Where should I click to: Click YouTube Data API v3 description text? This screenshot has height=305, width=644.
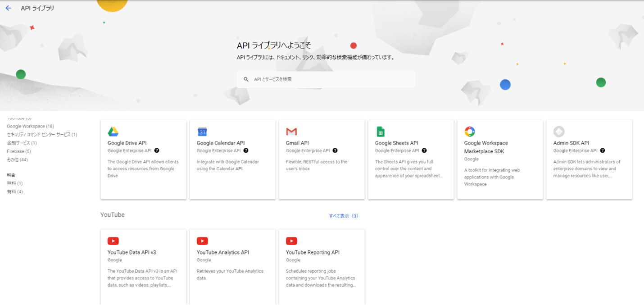point(142,278)
